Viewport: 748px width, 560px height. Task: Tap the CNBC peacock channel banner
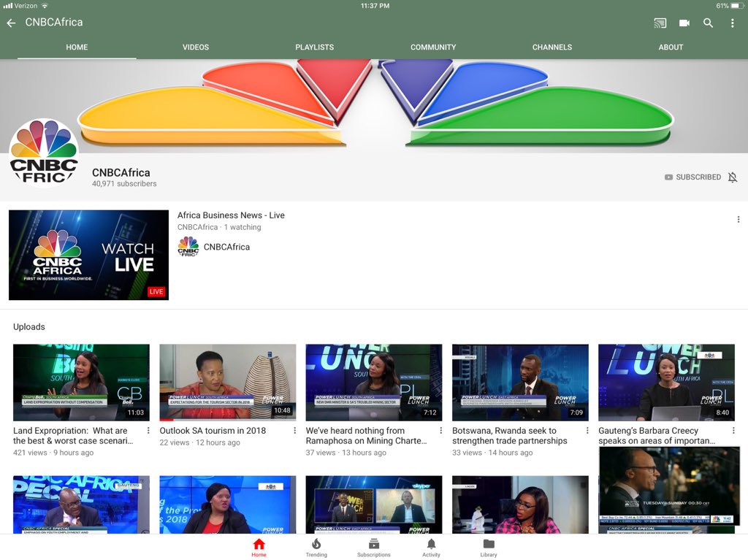coord(374,106)
